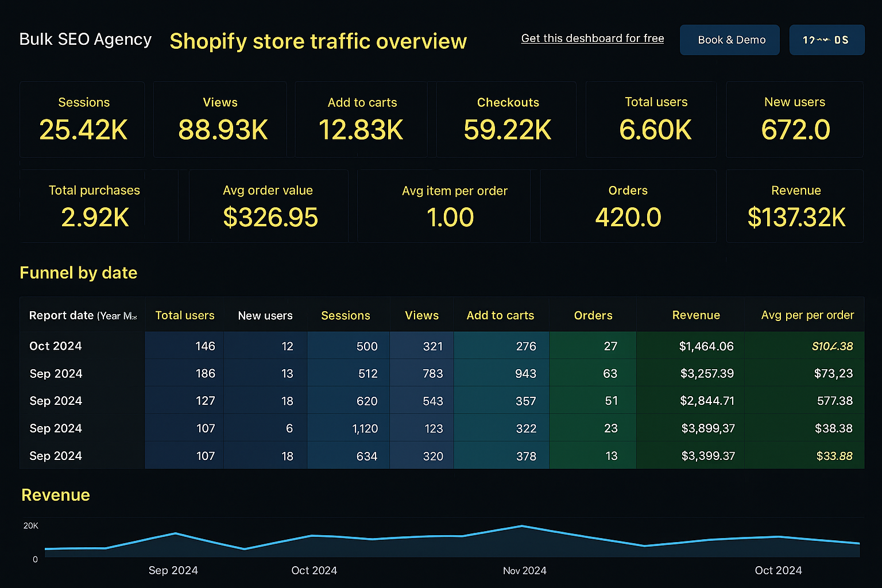Select the Orders 420.0 scorecard value
Screen dimensions: 882x588
click(x=628, y=217)
